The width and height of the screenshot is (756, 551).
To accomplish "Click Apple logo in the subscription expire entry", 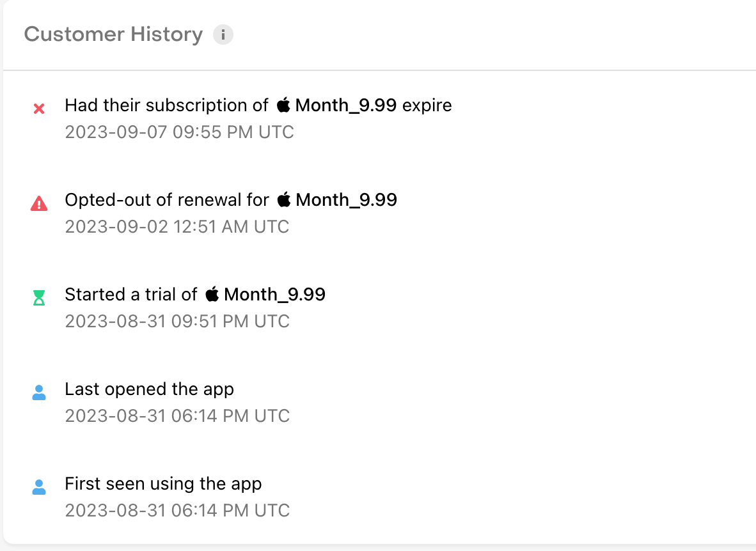I will 283,105.
